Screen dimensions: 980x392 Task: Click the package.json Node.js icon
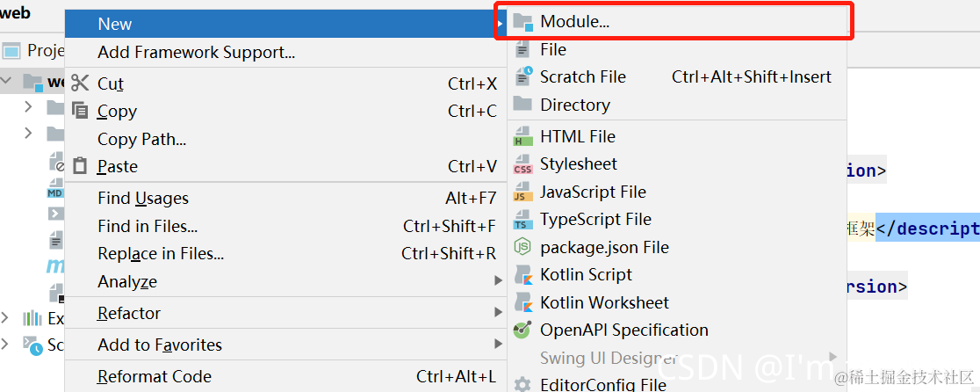[x=522, y=247]
